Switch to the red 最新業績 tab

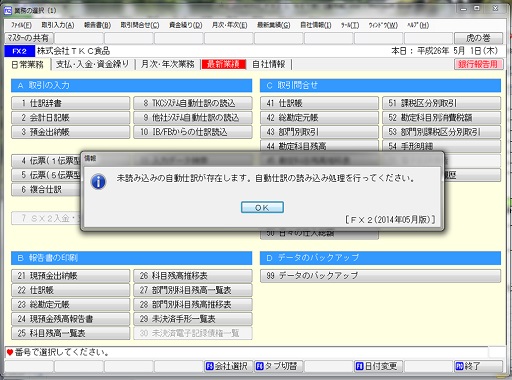[224, 64]
